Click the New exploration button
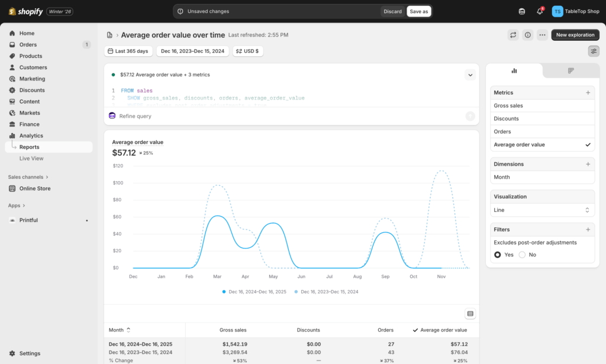This screenshot has height=364, width=606. pyautogui.click(x=575, y=35)
